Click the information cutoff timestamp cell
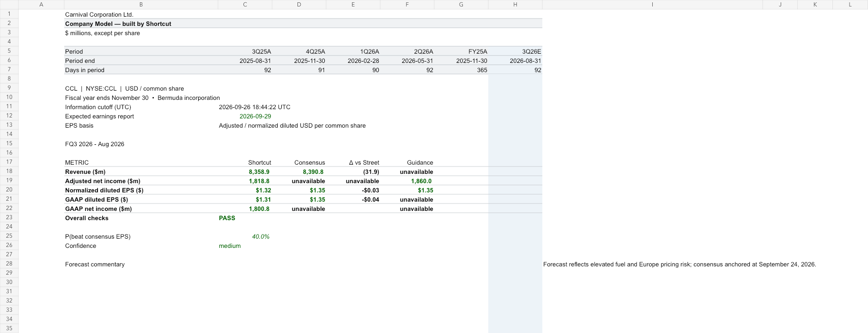868x333 pixels. (255, 107)
